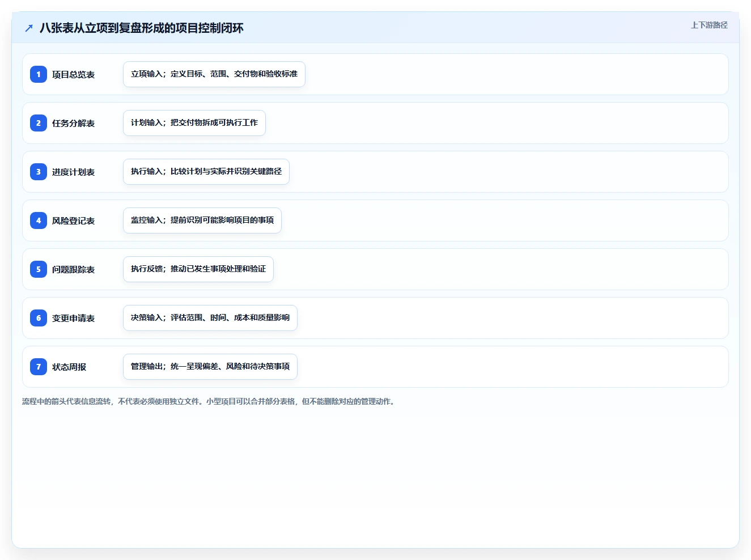Screen dimensions: 751x560
Task: Select the 进度计划表 label
Action: coord(74,172)
